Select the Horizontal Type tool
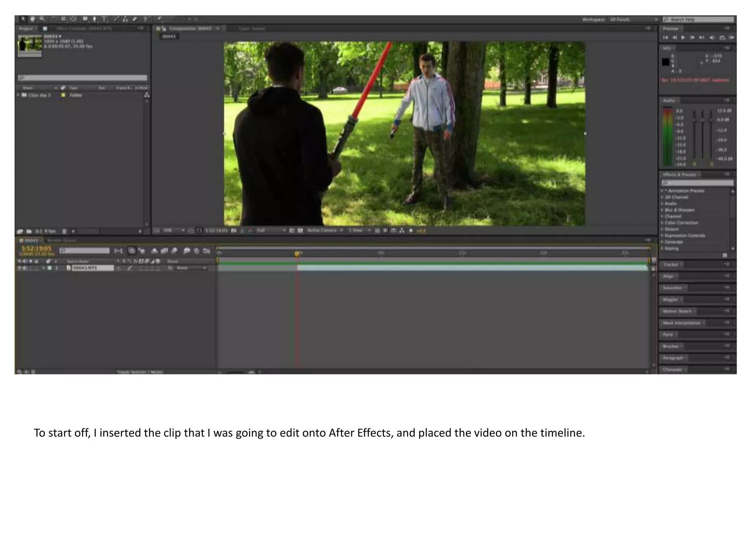The image size is (747, 560). coord(104,19)
